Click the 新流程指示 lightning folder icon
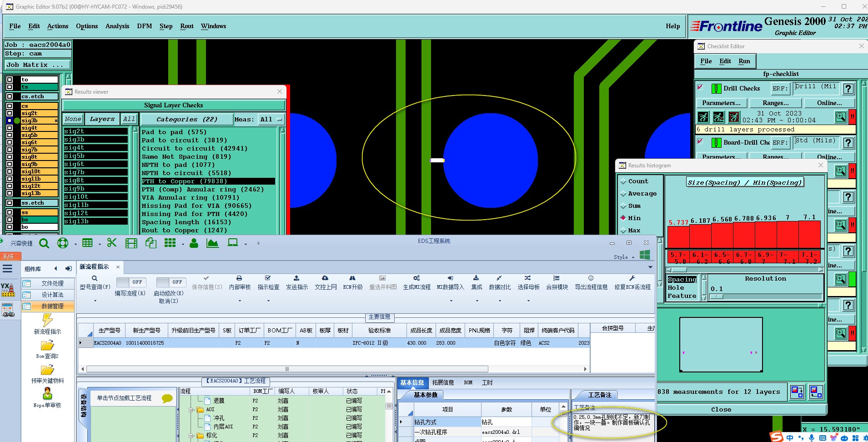The width and height of the screenshot is (868, 442). (47, 320)
